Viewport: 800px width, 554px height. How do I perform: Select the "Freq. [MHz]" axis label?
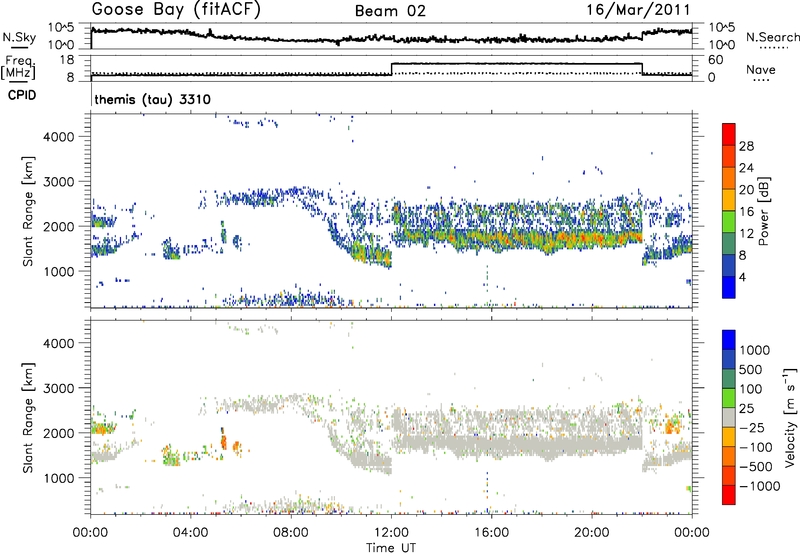click(18, 67)
